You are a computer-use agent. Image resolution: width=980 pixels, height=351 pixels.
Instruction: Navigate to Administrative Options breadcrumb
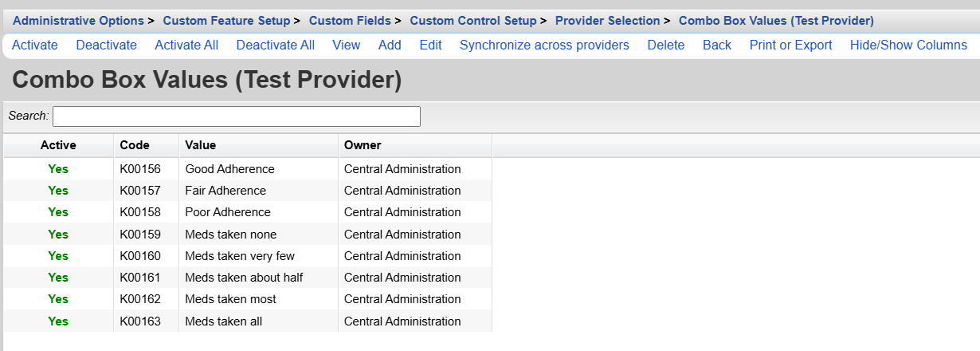click(x=78, y=21)
